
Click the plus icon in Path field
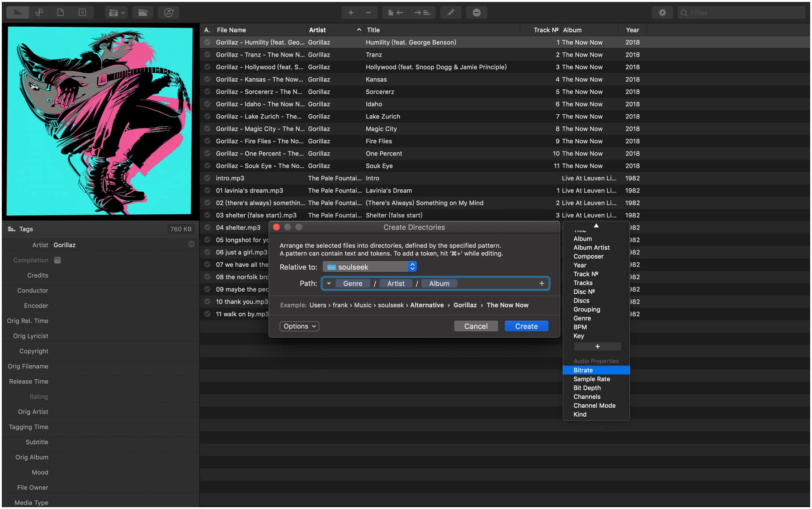tap(542, 283)
